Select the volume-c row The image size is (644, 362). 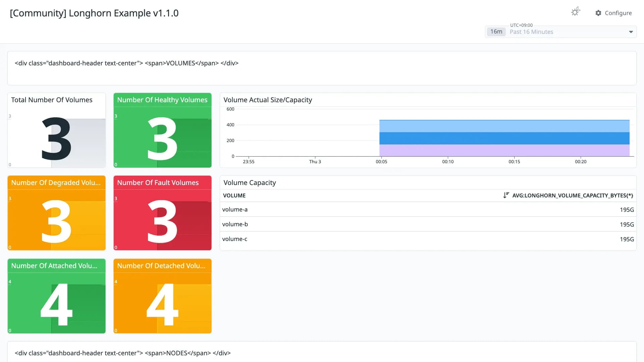[x=428, y=239]
